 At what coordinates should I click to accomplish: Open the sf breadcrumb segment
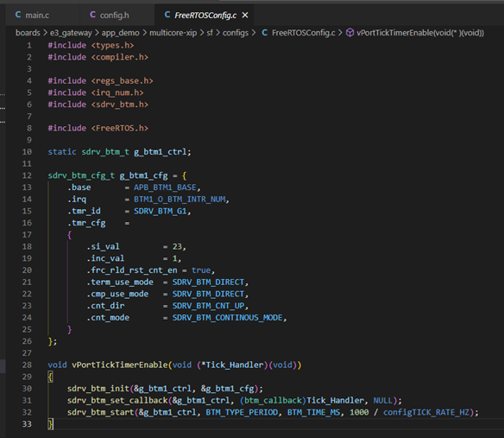pyautogui.click(x=210, y=33)
